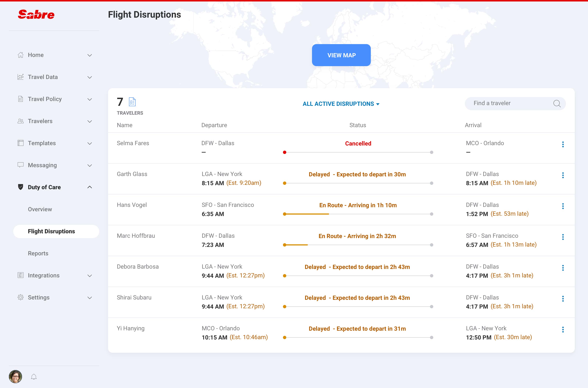This screenshot has height=388, width=588.
Task: Go to Duty of Care Overview
Action: click(x=40, y=209)
